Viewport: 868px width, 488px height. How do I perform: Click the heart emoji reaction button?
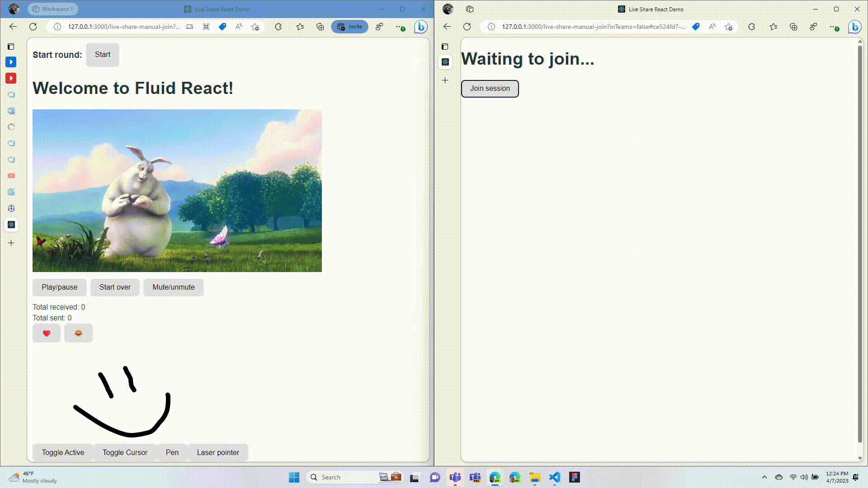tap(46, 333)
